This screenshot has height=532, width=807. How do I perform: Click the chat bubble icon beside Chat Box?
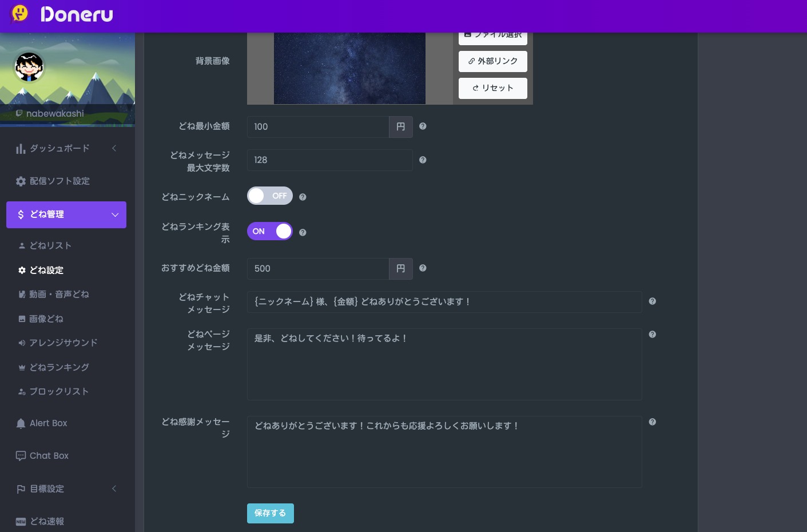coord(21,456)
